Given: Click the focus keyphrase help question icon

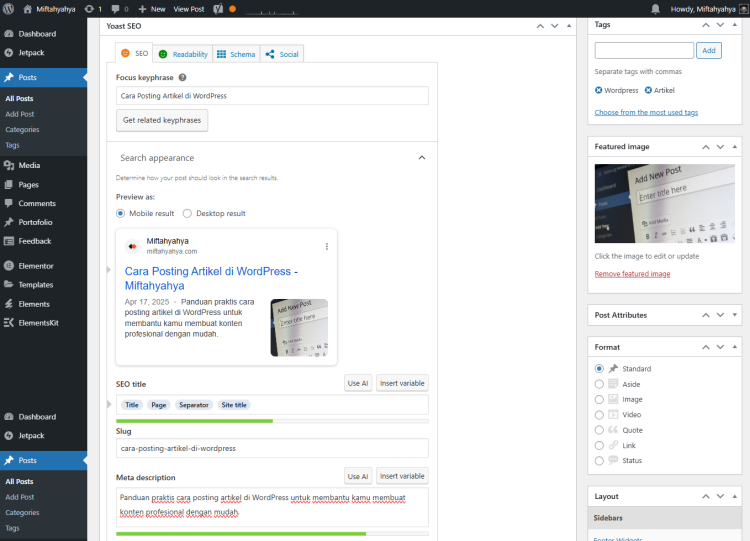Looking at the screenshot, I should coord(182,77).
